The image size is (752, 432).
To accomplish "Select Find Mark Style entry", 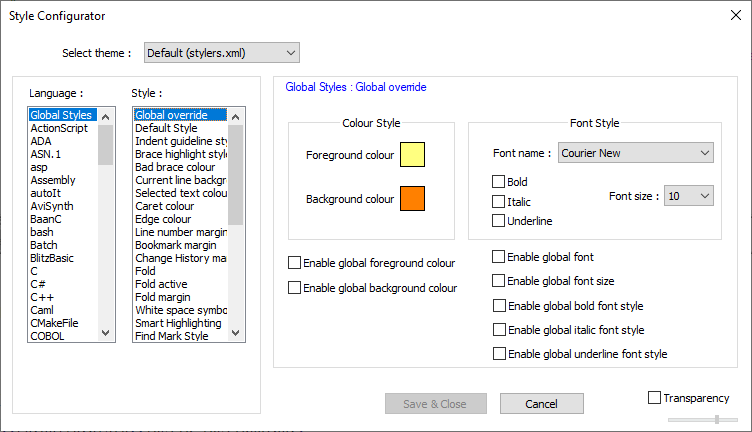I will coord(180,336).
